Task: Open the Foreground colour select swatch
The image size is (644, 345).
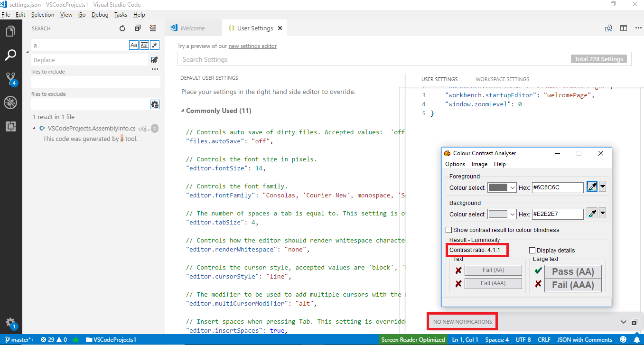Action: [x=502, y=187]
